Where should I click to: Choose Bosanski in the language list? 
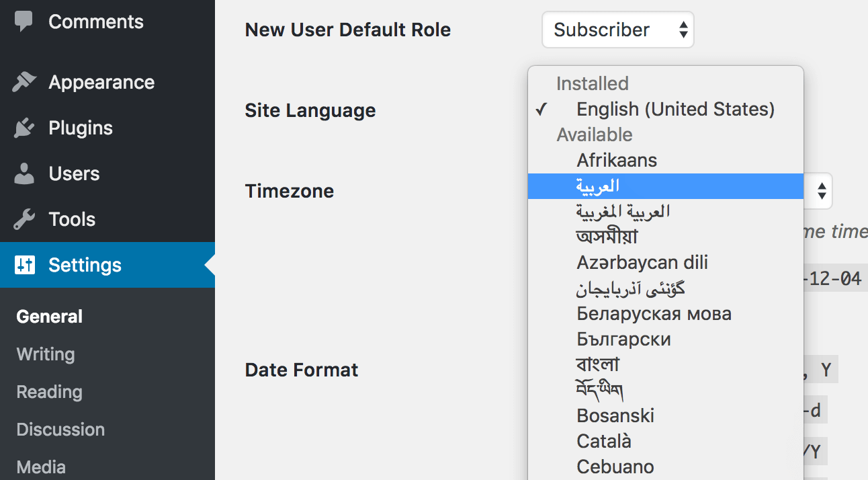[615, 415]
